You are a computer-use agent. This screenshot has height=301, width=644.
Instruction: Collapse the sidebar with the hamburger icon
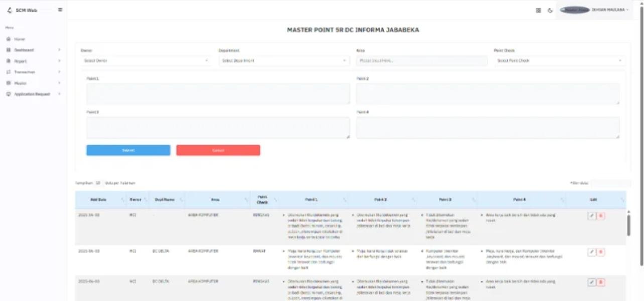click(x=60, y=10)
